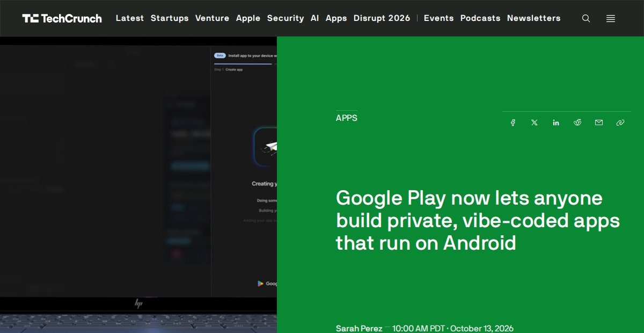Open the search magnifier icon
Viewport: 644px width, 333px height.
tap(586, 18)
